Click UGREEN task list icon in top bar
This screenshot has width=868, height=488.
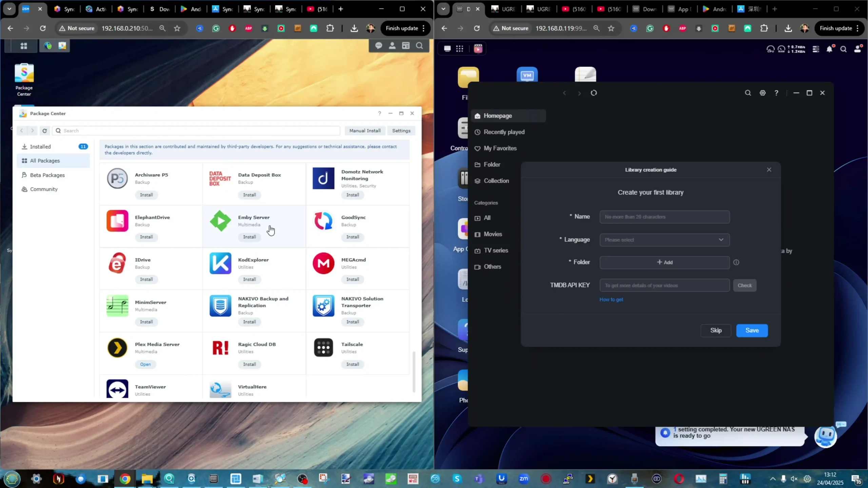tap(816, 49)
